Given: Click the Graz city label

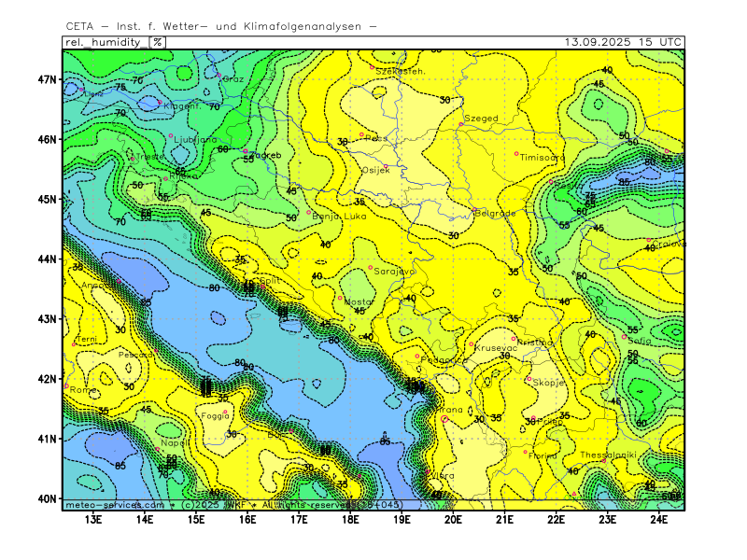Looking at the screenshot, I should coord(233,79).
